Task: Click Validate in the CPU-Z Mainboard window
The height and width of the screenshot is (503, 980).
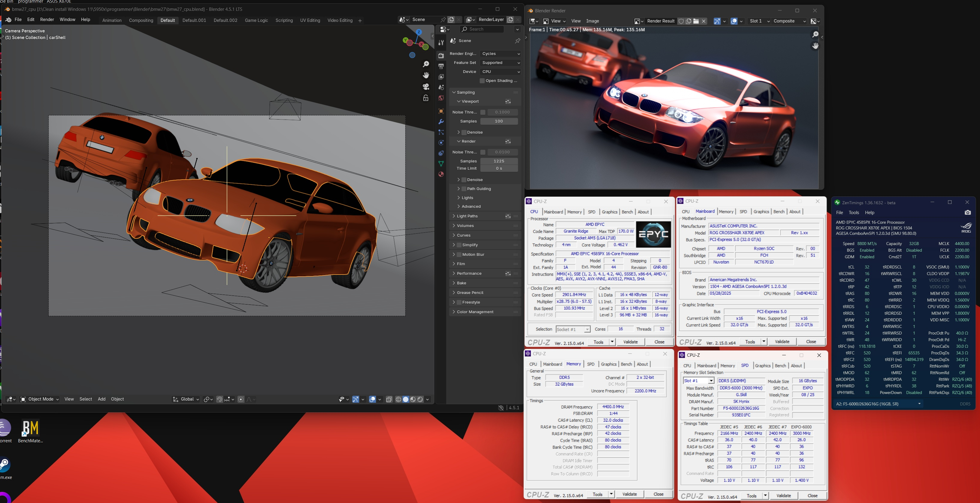Action: (x=782, y=342)
